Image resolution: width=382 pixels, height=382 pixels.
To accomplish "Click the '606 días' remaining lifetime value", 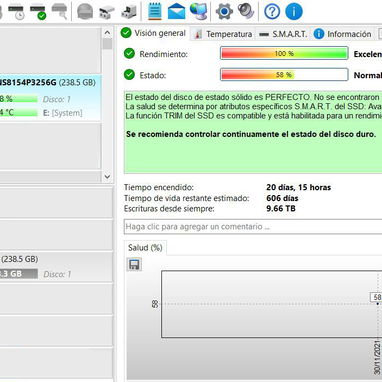I will 282,198.
